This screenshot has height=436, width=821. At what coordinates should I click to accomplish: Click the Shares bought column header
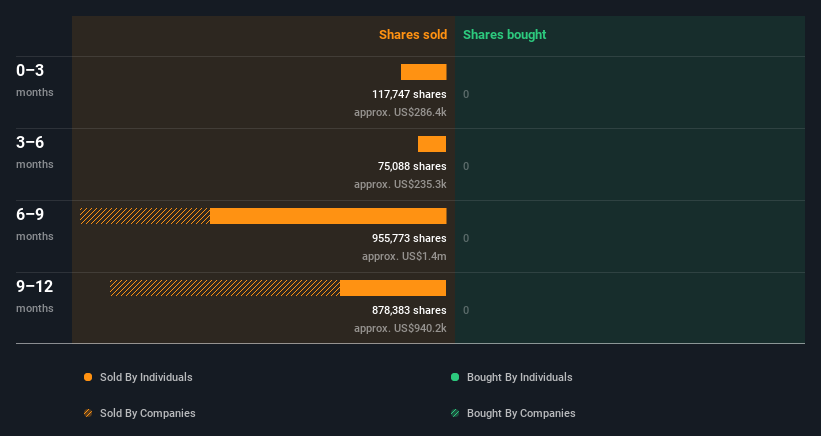505,35
